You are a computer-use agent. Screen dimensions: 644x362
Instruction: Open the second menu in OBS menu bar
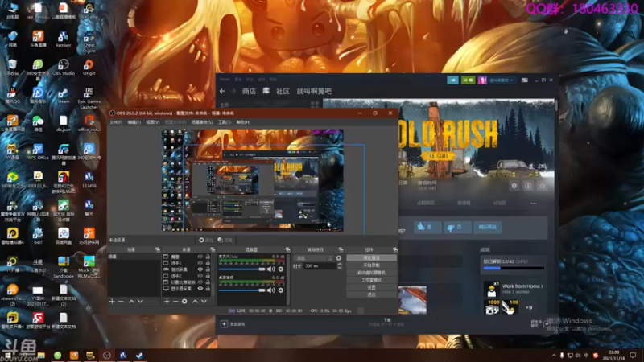coord(134,122)
